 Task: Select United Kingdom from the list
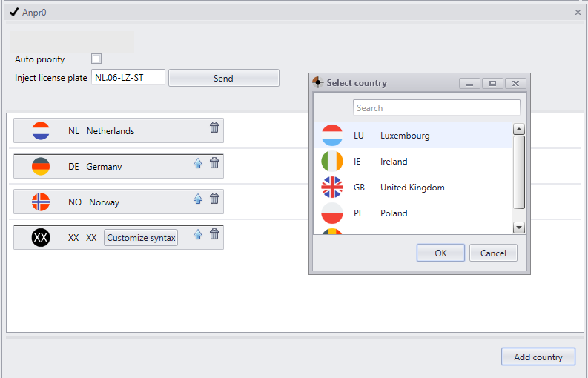pos(413,187)
